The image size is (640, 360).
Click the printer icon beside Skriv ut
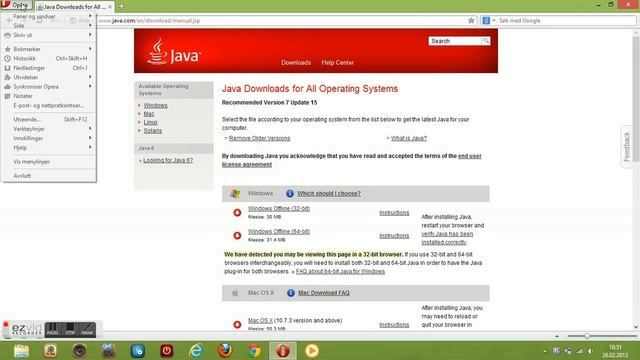coord(7,35)
